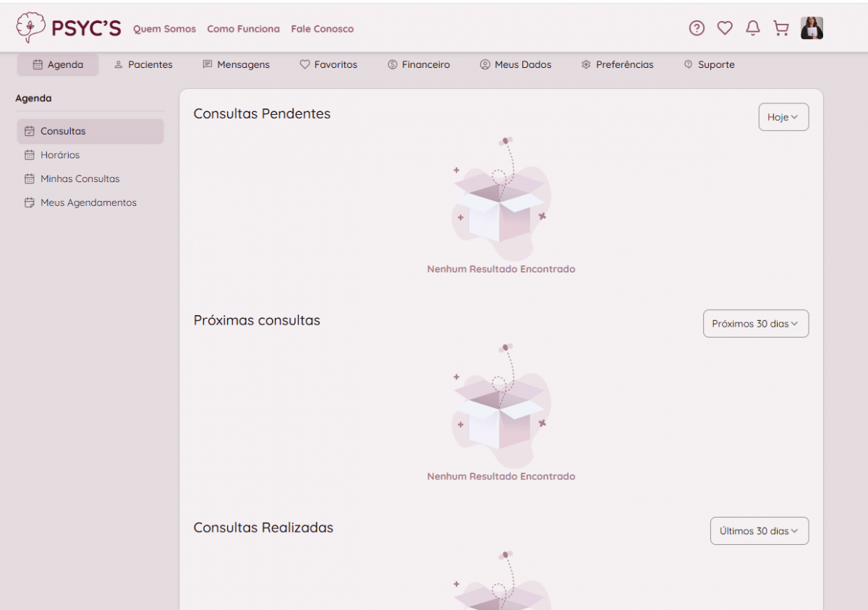Open the Preferências tab
The image size is (868, 610).
click(x=617, y=65)
